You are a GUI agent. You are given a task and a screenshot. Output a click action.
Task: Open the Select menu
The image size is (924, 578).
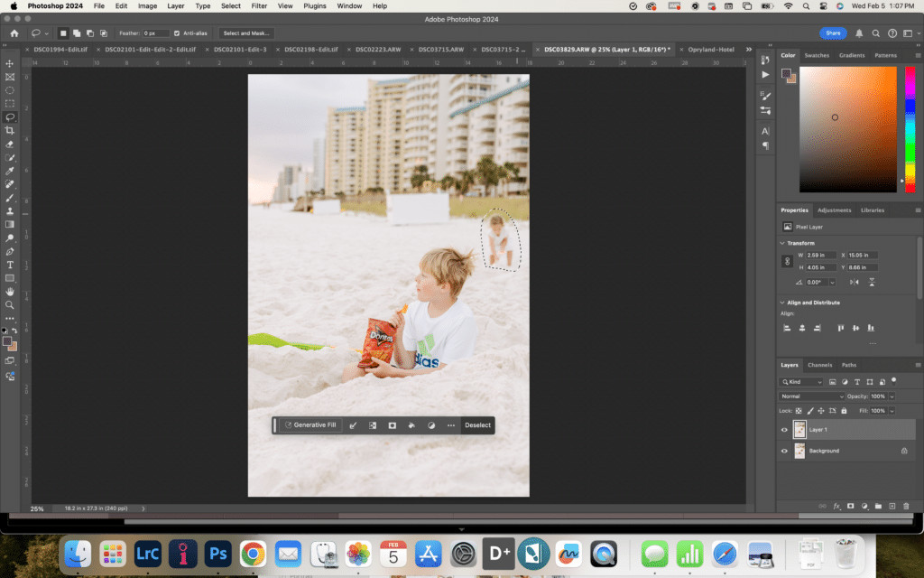pyautogui.click(x=231, y=6)
